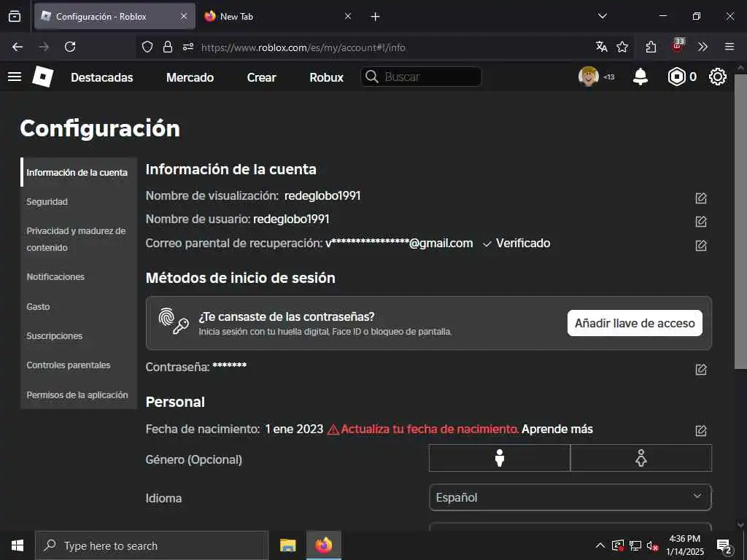Image resolution: width=747 pixels, height=560 pixels.
Task: Edit the parental recovery email
Action: coord(701,245)
